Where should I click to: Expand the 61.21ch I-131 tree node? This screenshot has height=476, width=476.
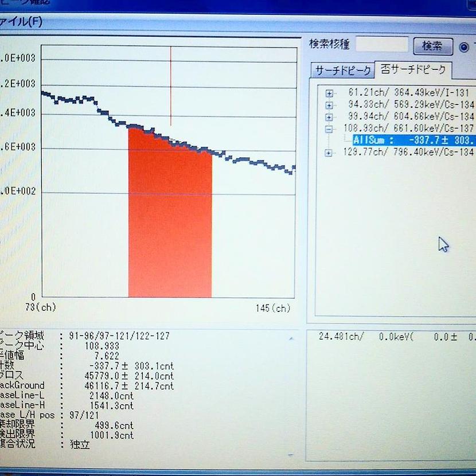point(329,93)
